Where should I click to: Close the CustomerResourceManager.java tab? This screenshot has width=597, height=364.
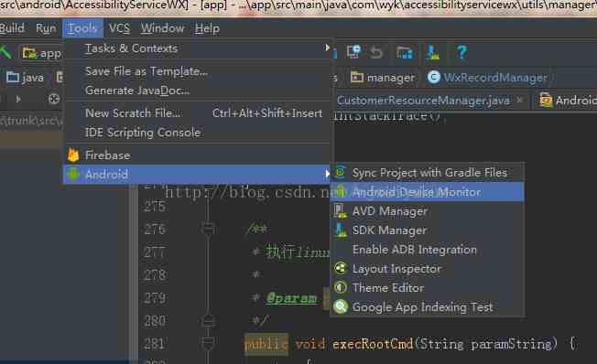click(x=520, y=100)
